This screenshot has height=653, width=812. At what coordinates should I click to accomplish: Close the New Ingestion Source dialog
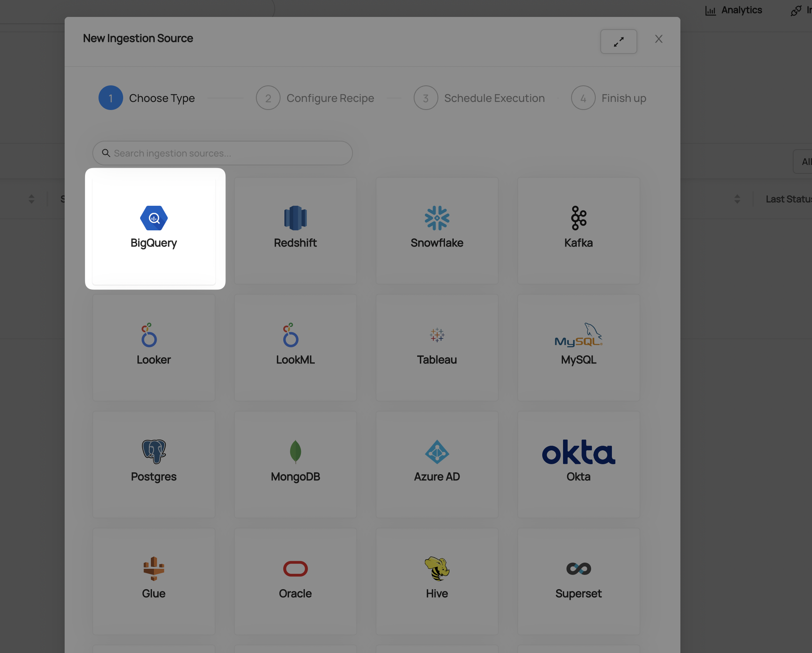658,39
